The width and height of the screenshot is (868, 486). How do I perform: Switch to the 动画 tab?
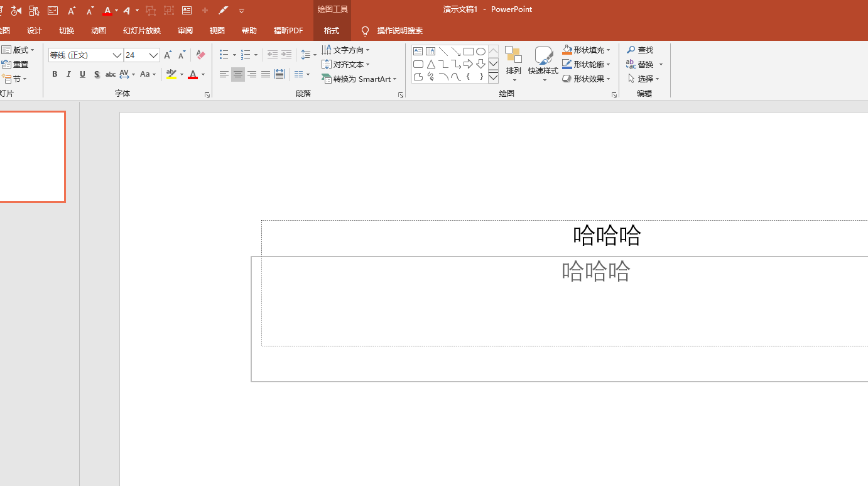tap(99, 31)
